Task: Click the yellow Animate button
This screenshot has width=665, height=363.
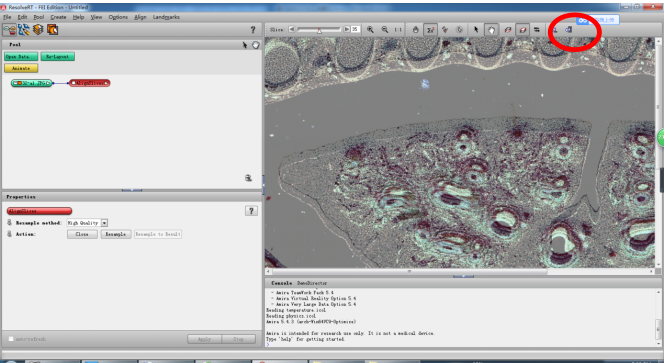Action: click(21, 68)
